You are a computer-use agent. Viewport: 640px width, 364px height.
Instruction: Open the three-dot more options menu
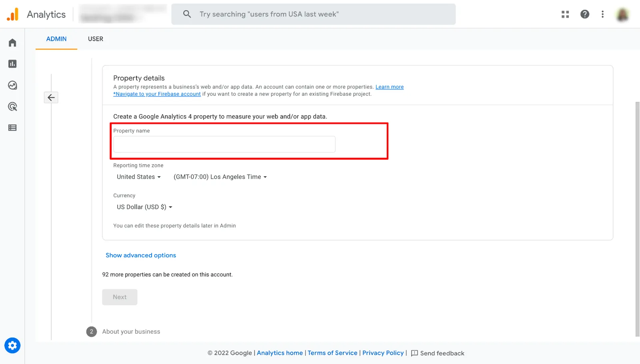pos(602,14)
